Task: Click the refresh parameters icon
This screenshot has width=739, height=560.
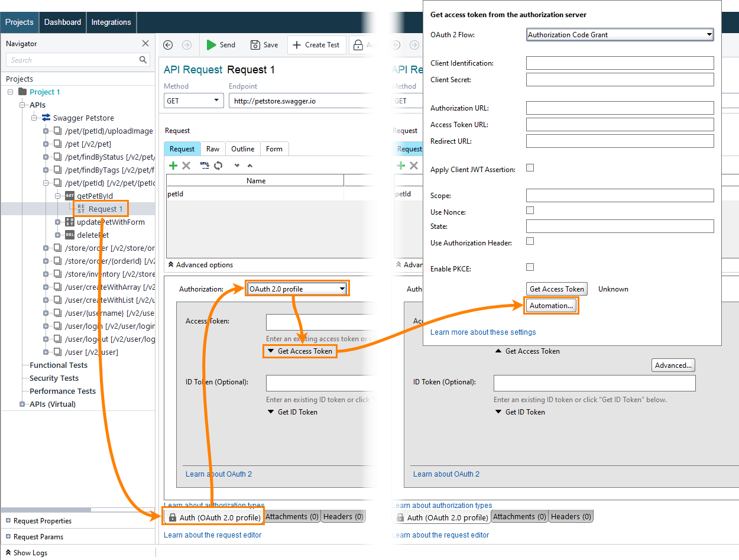Action: (218, 166)
